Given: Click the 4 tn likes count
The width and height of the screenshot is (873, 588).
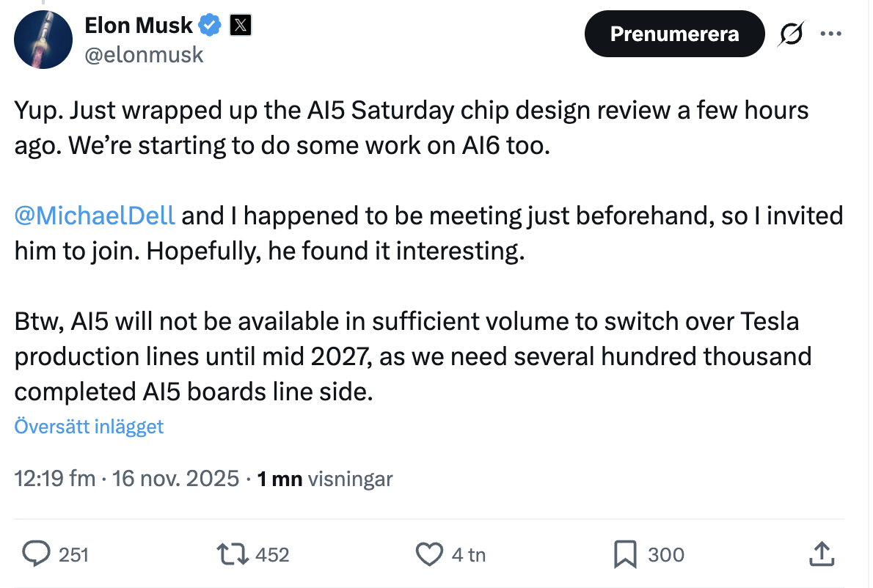Looking at the screenshot, I should pos(469,555).
